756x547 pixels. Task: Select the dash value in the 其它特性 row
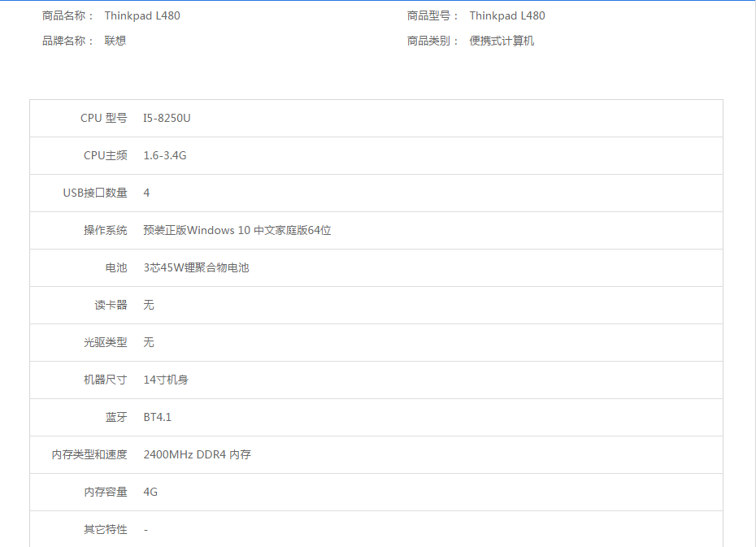tap(146, 530)
